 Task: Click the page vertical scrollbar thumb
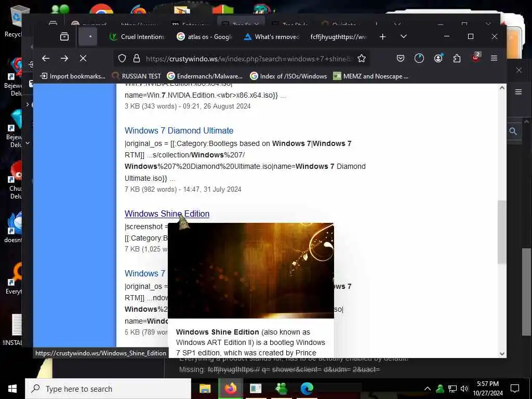pos(502,232)
